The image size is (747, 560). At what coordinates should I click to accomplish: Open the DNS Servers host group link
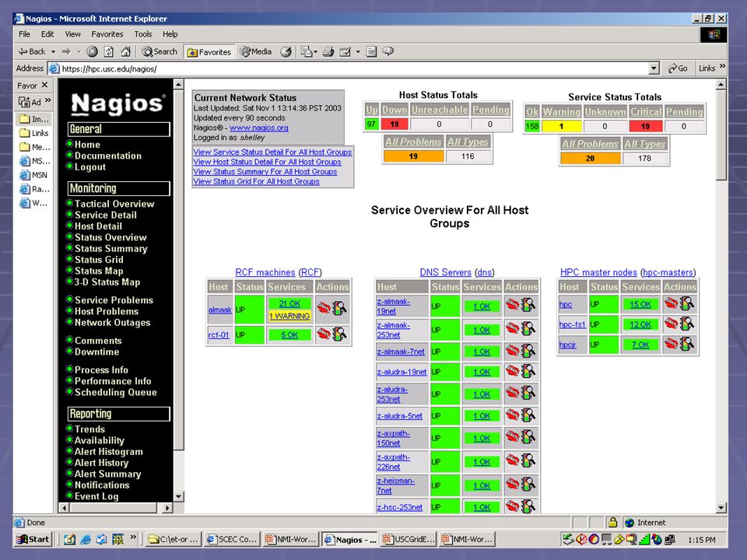pyautogui.click(x=445, y=272)
